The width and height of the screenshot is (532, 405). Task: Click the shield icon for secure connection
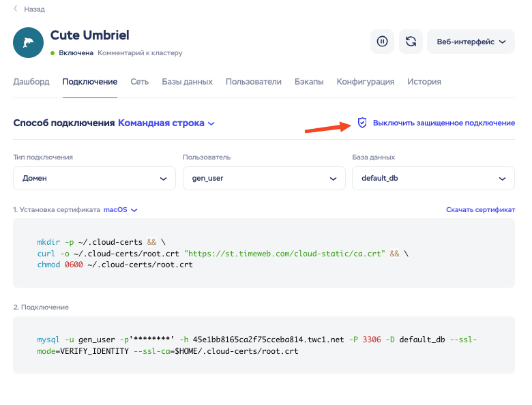pyautogui.click(x=362, y=123)
